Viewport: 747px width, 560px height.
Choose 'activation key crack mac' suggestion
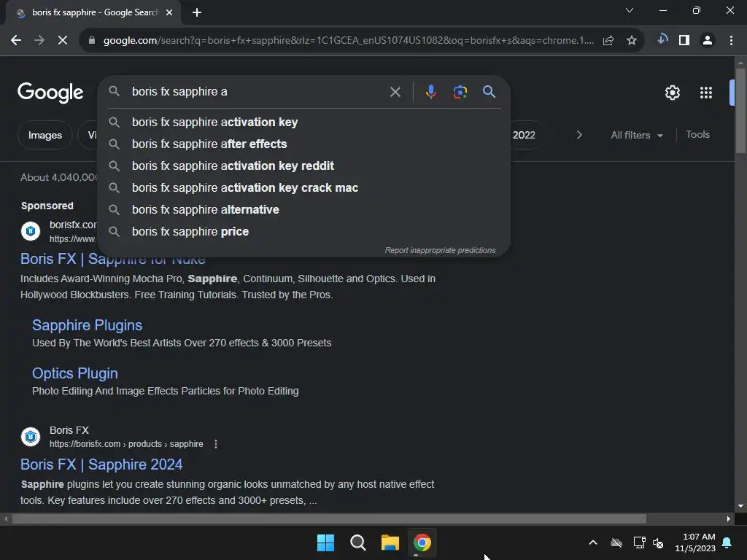click(x=303, y=188)
